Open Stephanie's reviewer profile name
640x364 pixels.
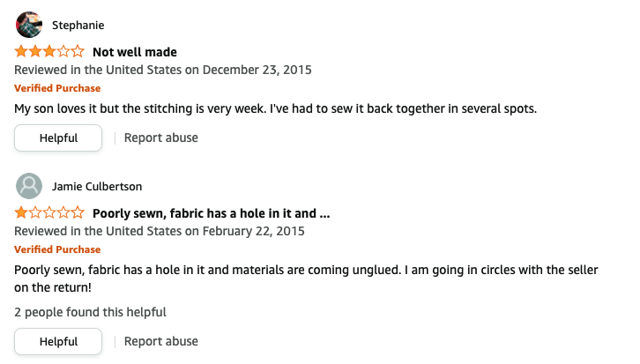click(78, 25)
